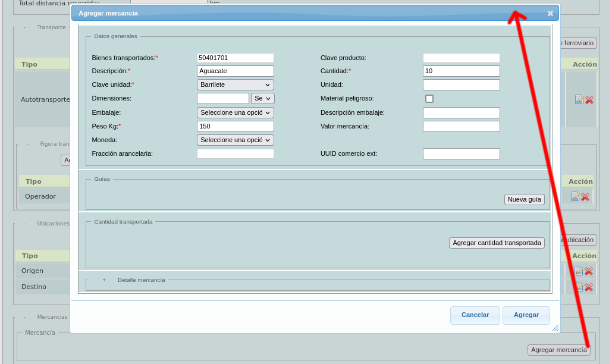Open the Moneda selection dropdown
Image resolution: width=609 pixels, height=364 pixels.
tap(235, 140)
